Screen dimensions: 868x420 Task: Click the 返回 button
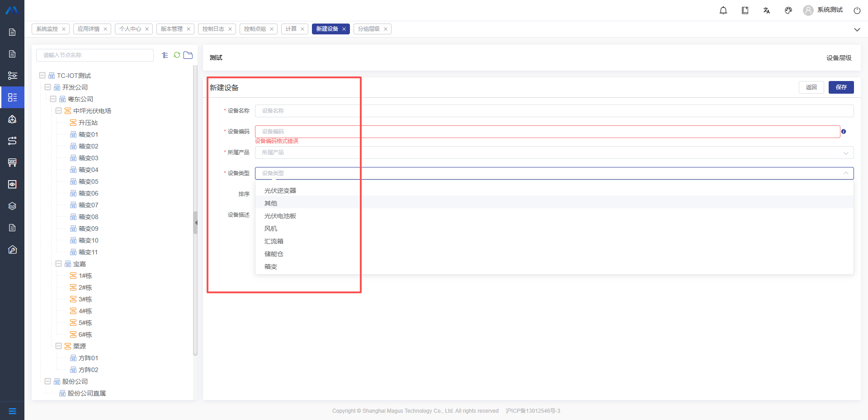click(811, 87)
